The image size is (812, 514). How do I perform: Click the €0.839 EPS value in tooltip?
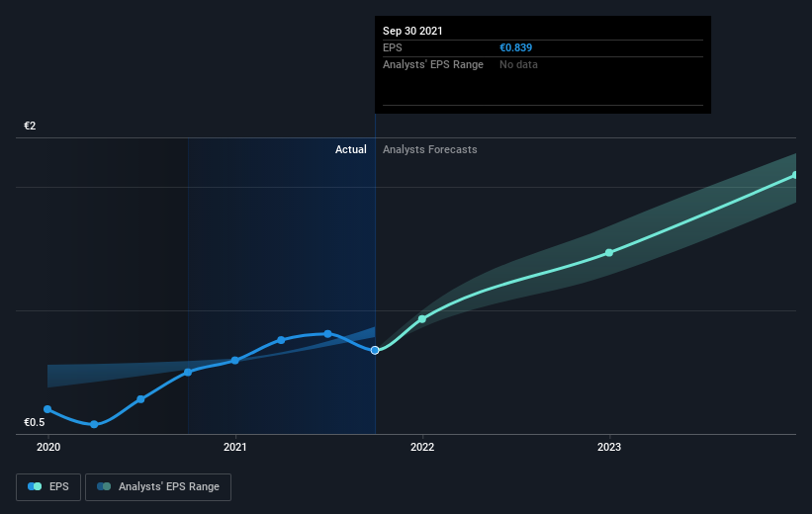(x=516, y=47)
